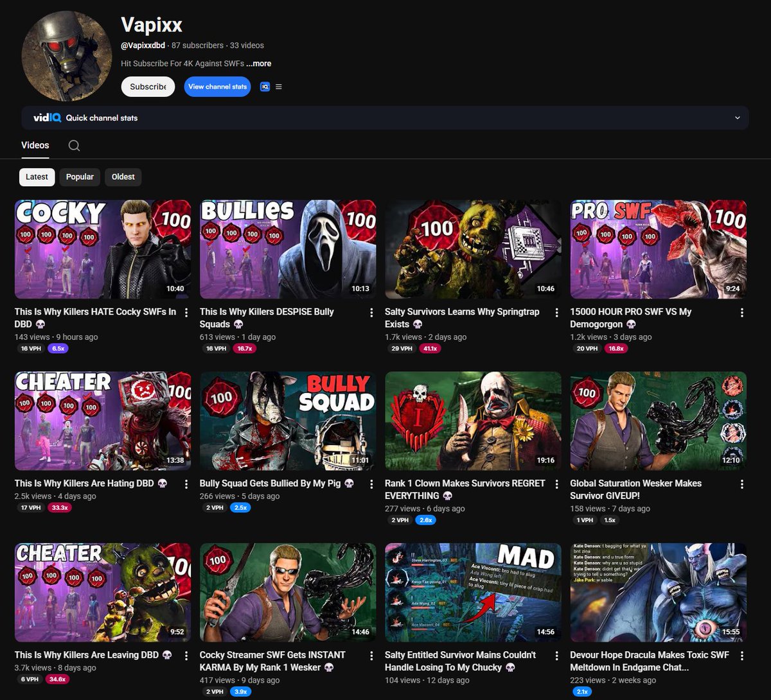Open title Salty Entitled Survivor Mains Couldn't Handle Losing
Image resolution: width=771 pixels, height=700 pixels.
point(460,661)
